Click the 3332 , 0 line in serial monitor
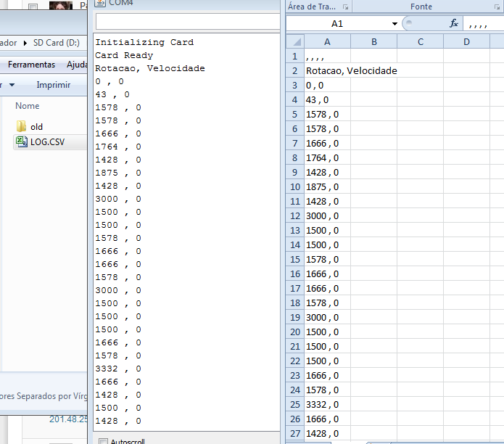Screen dimensions: 504x444 (x=118, y=369)
